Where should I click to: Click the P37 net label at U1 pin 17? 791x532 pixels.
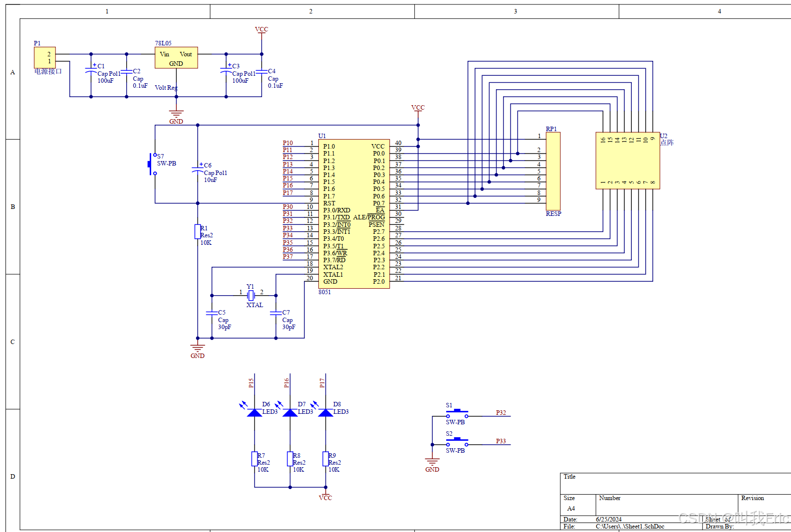click(288, 257)
